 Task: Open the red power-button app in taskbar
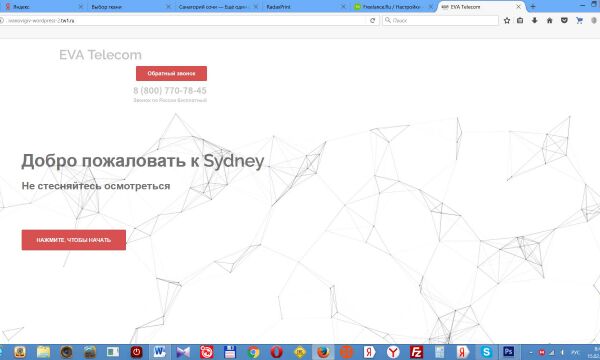pos(136,352)
